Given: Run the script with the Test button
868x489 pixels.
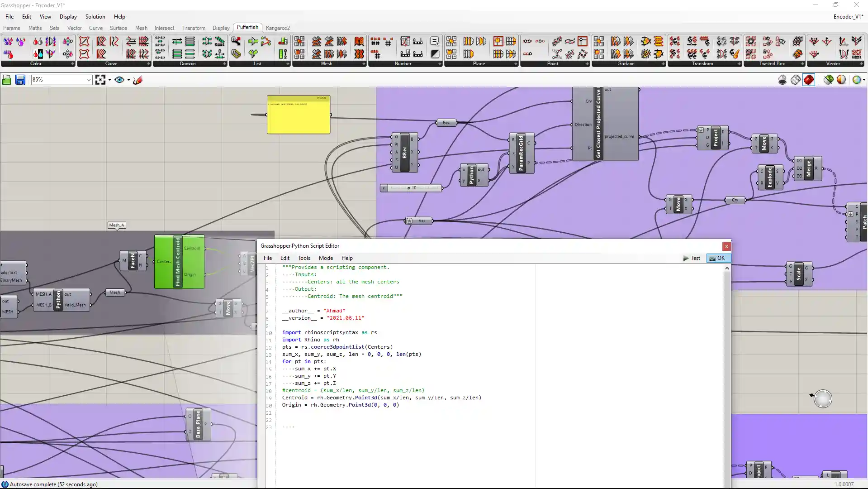Looking at the screenshot, I should click(x=692, y=258).
